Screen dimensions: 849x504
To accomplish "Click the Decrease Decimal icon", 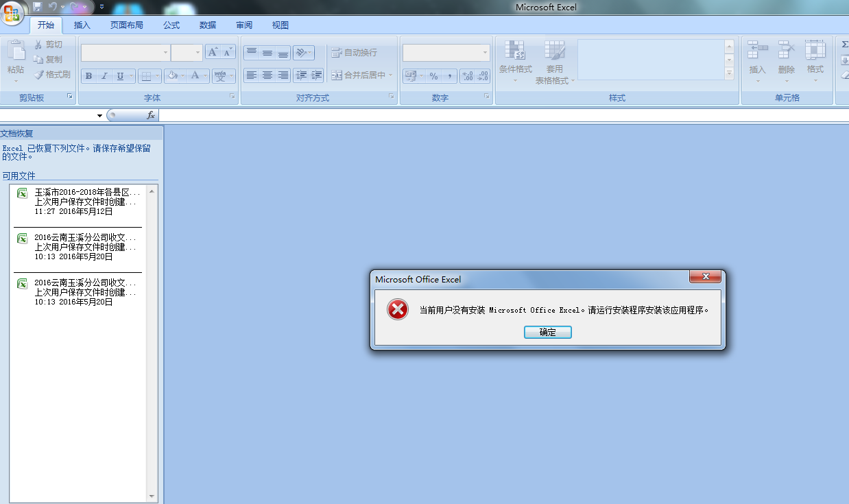I will tap(483, 76).
